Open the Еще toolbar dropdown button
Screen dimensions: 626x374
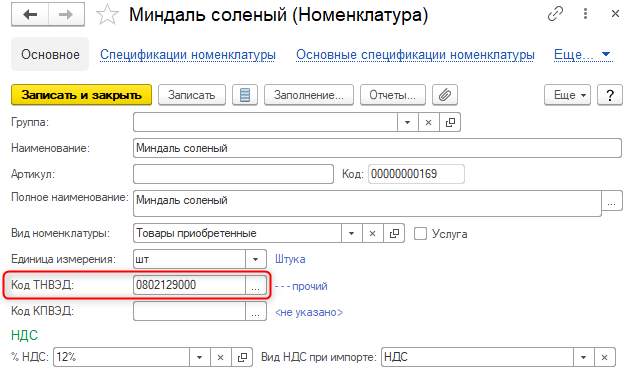(567, 95)
